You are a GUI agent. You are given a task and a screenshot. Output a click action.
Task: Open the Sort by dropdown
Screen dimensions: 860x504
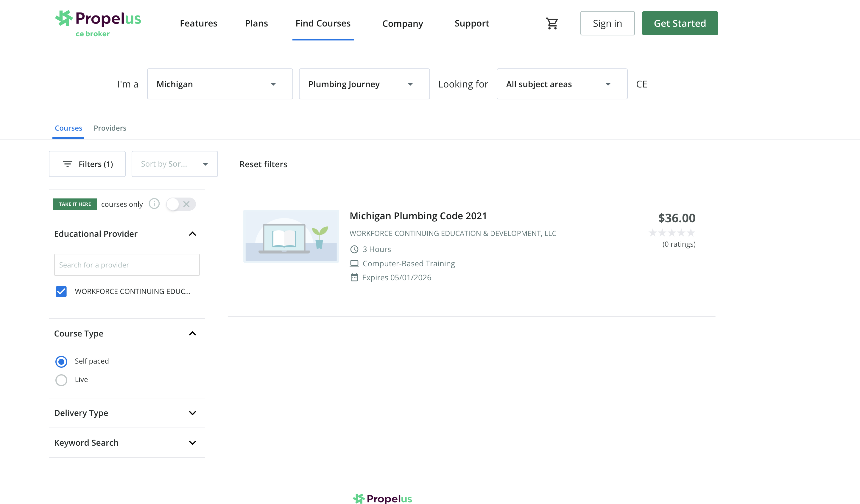(x=175, y=164)
